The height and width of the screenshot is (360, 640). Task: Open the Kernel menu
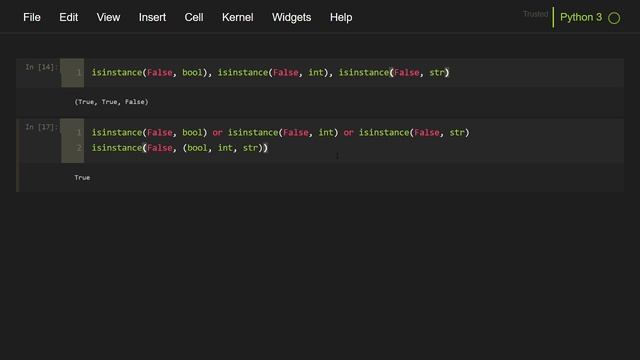[x=238, y=18]
